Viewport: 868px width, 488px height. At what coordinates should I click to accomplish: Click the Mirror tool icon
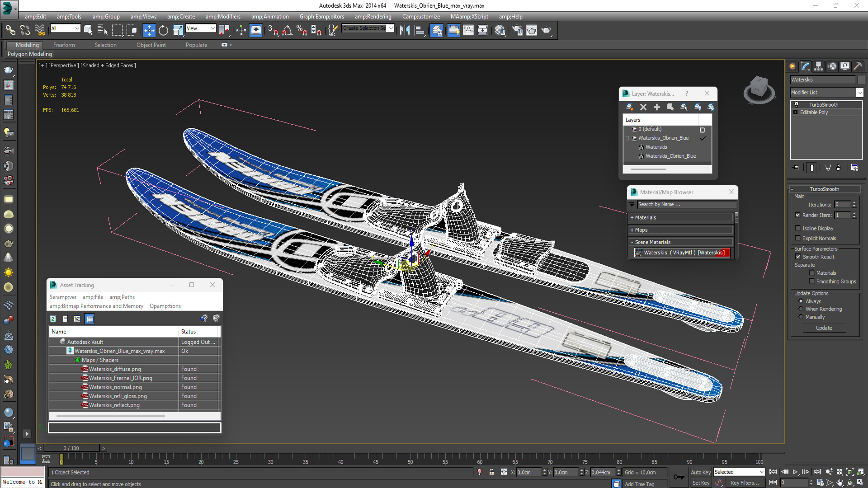tap(405, 30)
